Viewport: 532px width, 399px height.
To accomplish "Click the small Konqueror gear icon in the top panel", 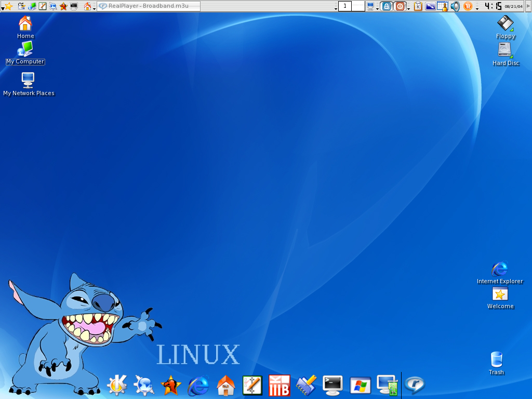I will click(x=53, y=6).
